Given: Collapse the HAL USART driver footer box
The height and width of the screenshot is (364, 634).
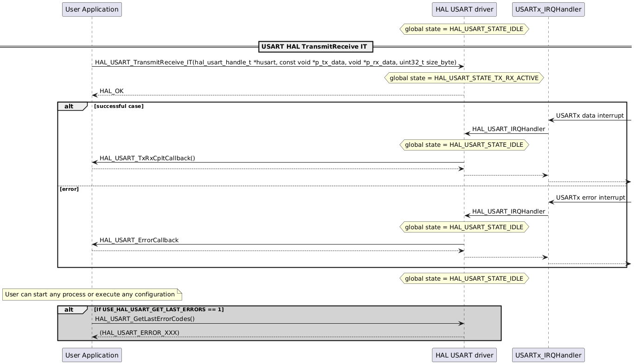Looking at the screenshot, I should pos(463,355).
